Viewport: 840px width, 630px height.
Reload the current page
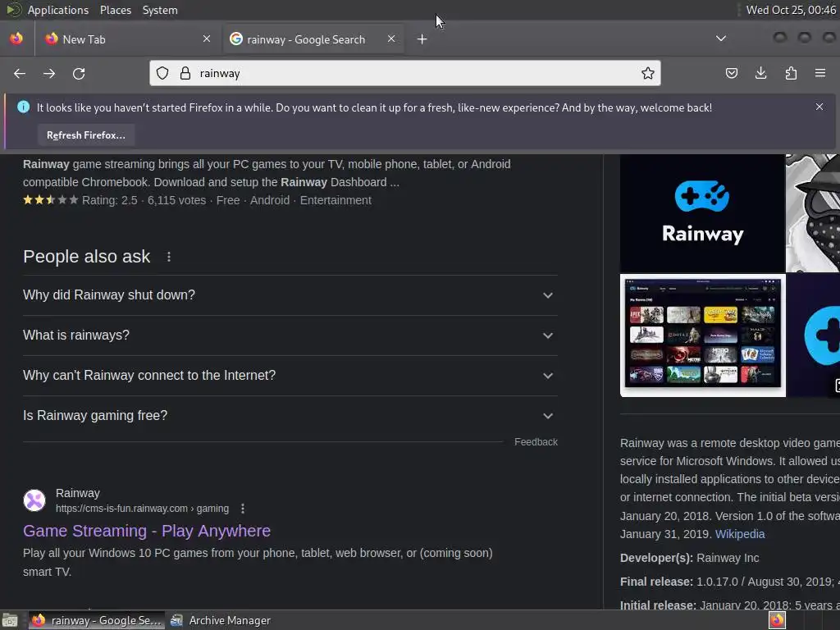pos(79,73)
